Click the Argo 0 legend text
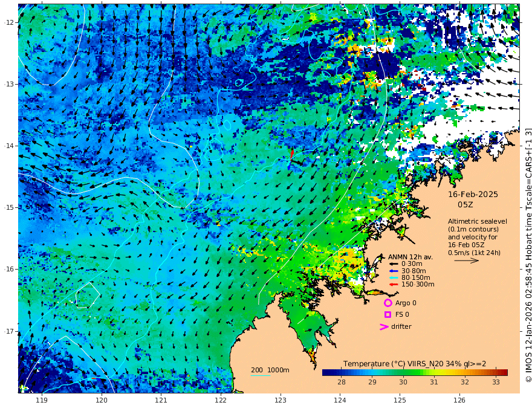 406,303
